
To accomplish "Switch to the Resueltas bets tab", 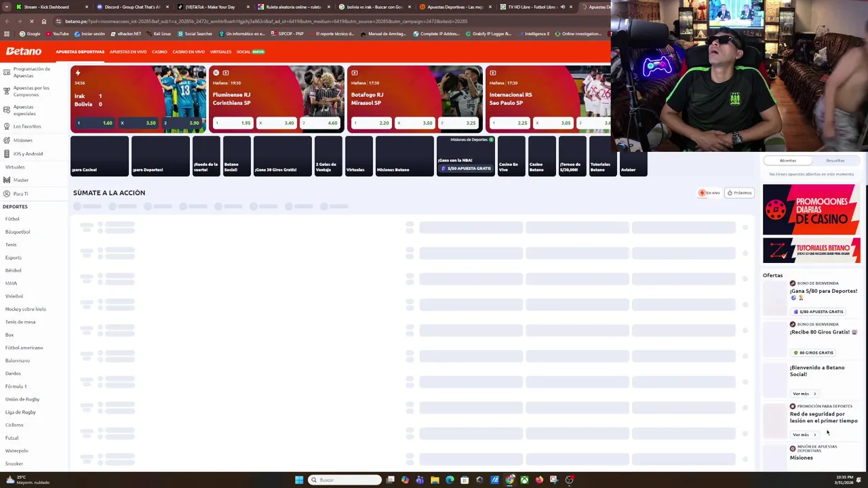I will click(835, 161).
